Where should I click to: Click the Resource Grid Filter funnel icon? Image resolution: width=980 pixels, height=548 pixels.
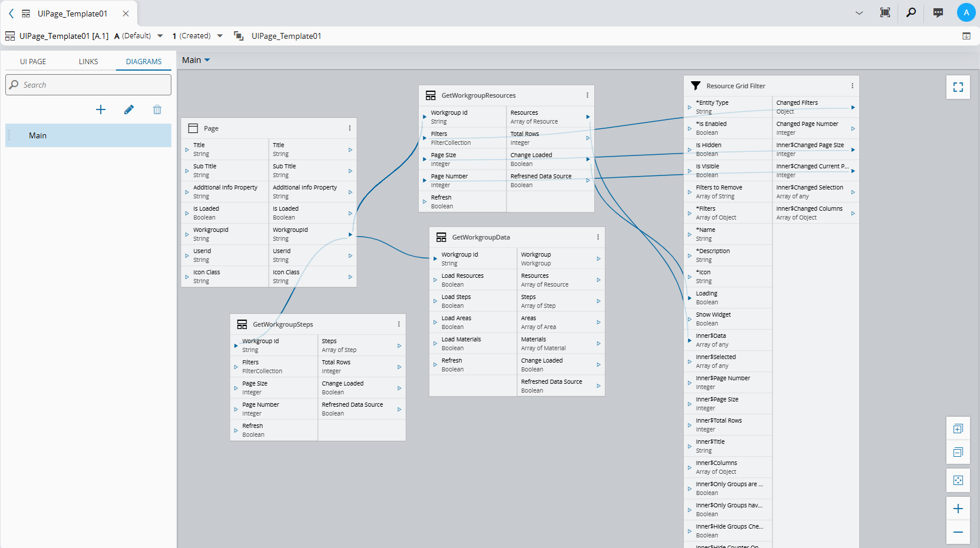[696, 86]
